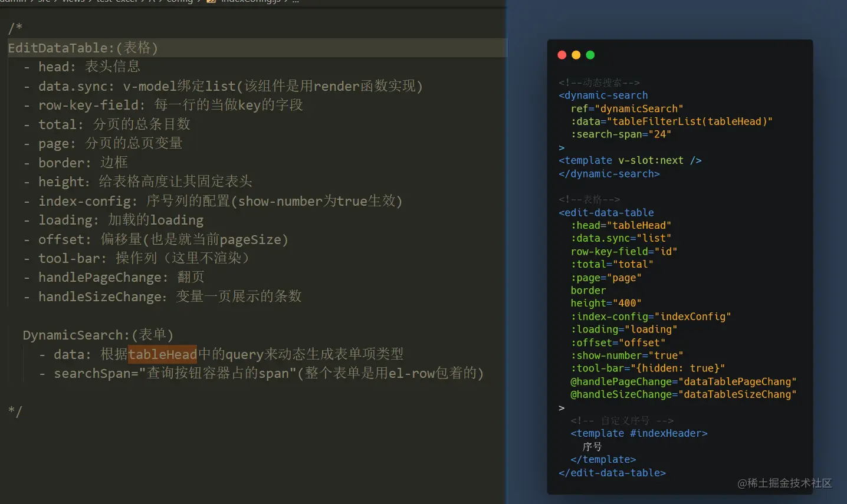
Task: Click the opening '/*' comment marker
Action: 15,28
